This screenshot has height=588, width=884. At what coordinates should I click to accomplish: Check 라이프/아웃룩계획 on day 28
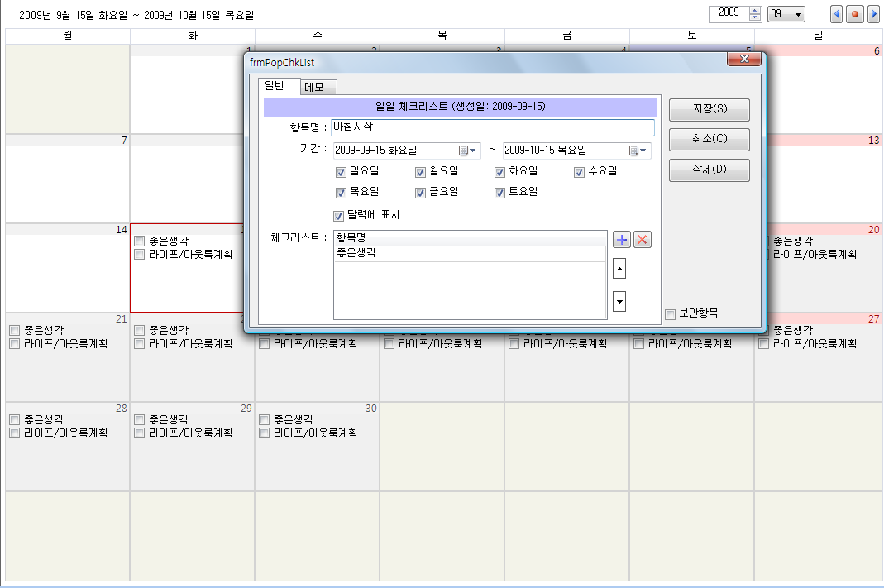[x=15, y=433]
